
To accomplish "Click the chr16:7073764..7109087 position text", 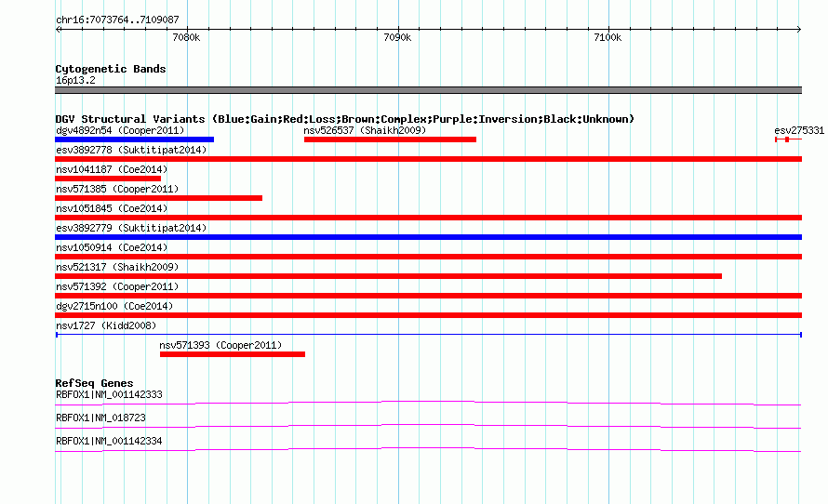I will 117,20.
